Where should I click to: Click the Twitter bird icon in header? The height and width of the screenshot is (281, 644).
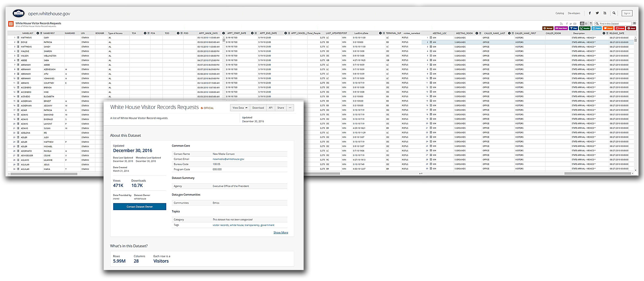(x=597, y=13)
